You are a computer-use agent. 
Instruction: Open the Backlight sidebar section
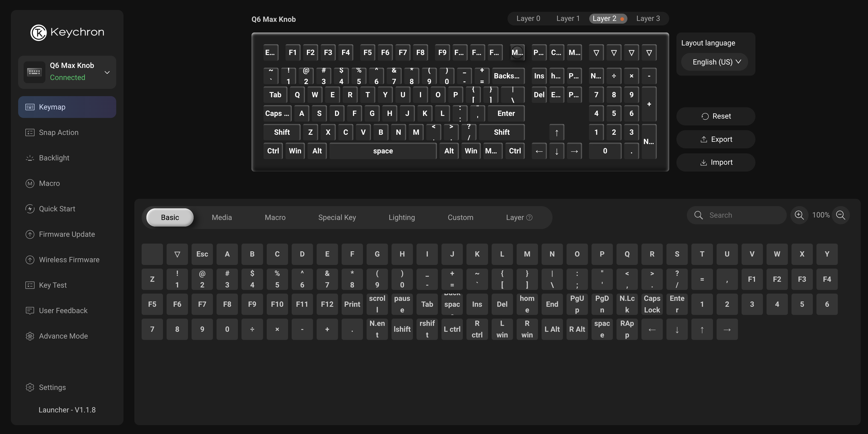[54, 158]
